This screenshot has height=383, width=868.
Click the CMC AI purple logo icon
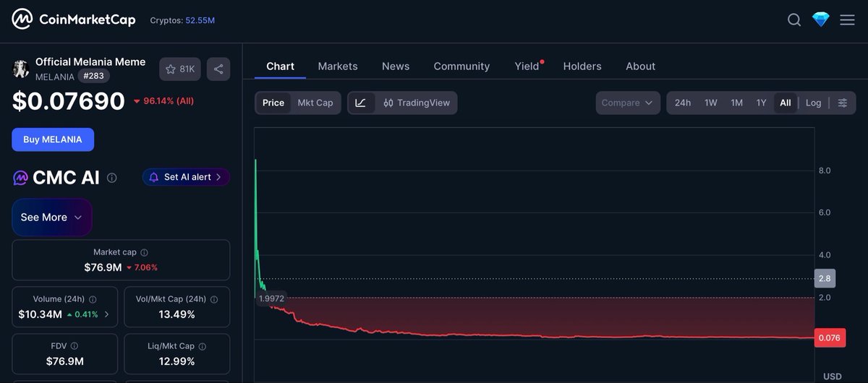tap(21, 178)
